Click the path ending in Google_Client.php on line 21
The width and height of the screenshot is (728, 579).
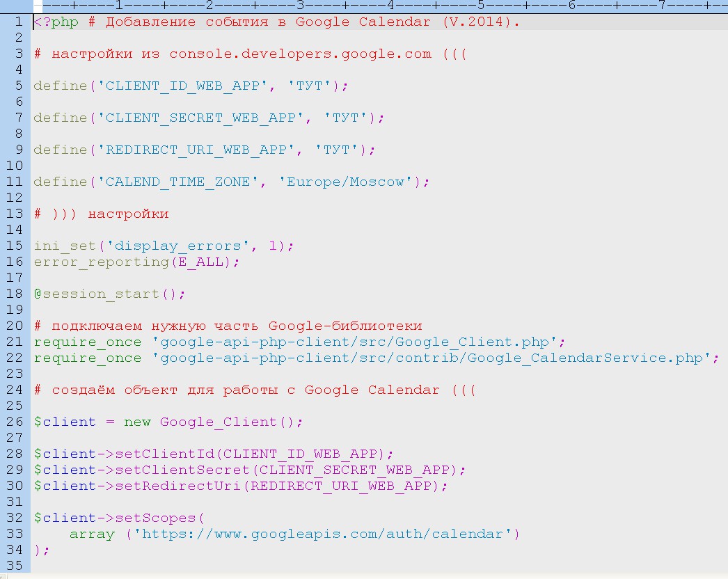[x=354, y=342]
